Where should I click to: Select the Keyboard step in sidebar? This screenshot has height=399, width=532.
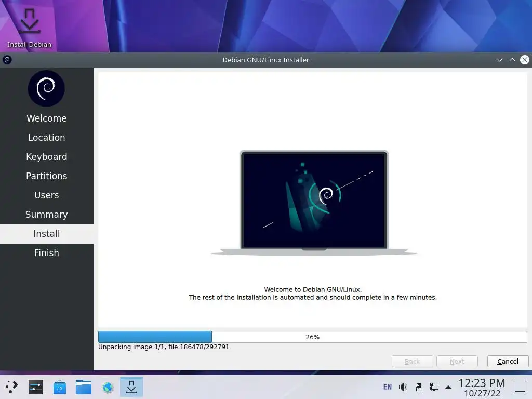[46, 157]
